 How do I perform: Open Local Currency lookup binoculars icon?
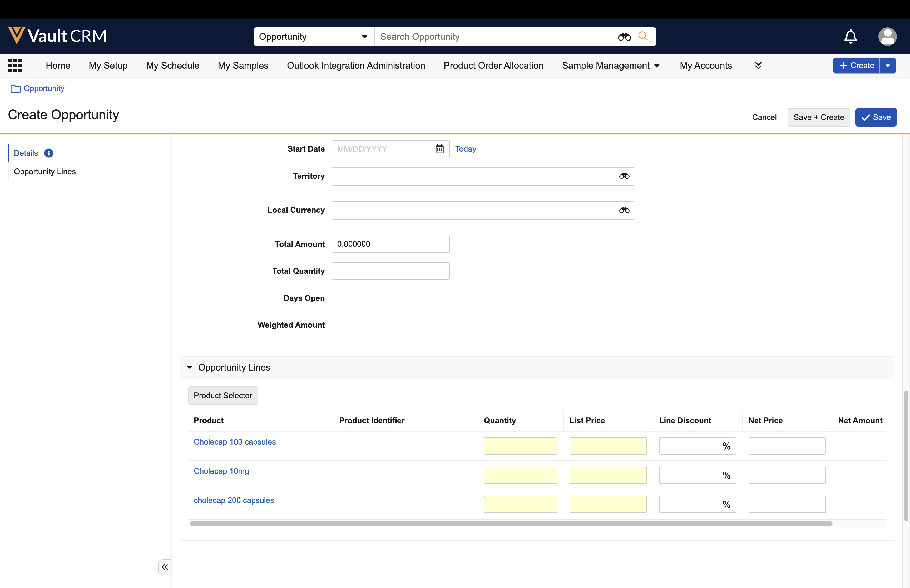click(624, 210)
